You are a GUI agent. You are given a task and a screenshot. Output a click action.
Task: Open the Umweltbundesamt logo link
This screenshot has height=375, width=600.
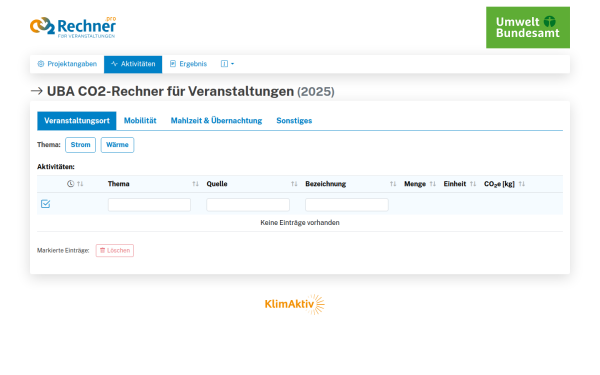point(528,27)
